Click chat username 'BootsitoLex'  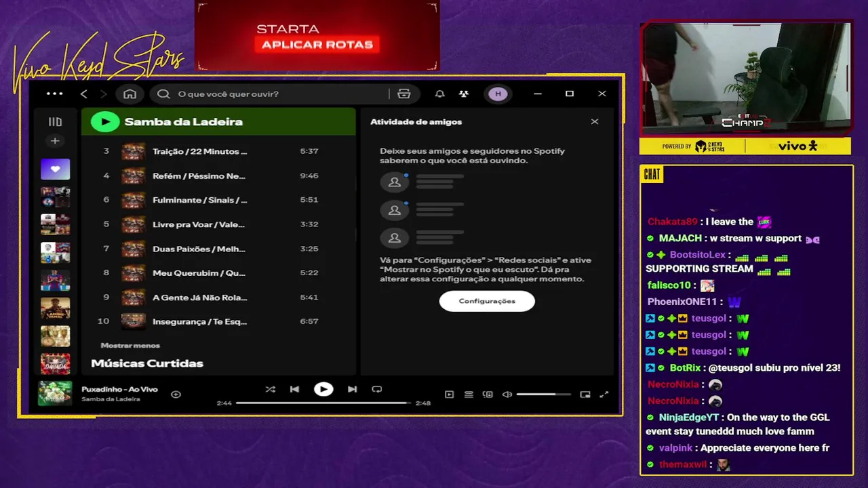[698, 255]
